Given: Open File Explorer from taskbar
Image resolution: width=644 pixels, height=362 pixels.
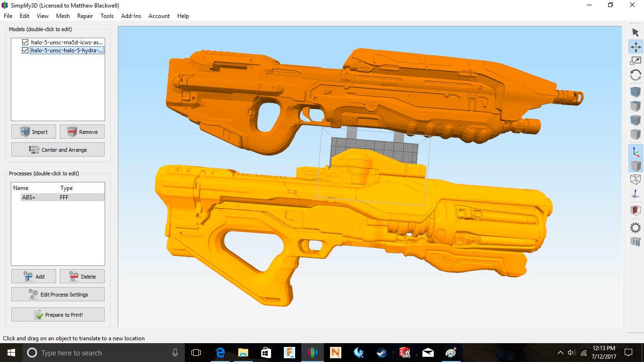Looking at the screenshot, I should tap(243, 353).
